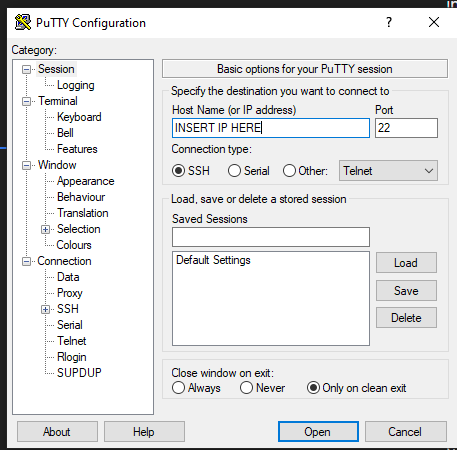Select the Serial connection type radio button
The height and width of the screenshot is (450, 457).
pyautogui.click(x=234, y=171)
